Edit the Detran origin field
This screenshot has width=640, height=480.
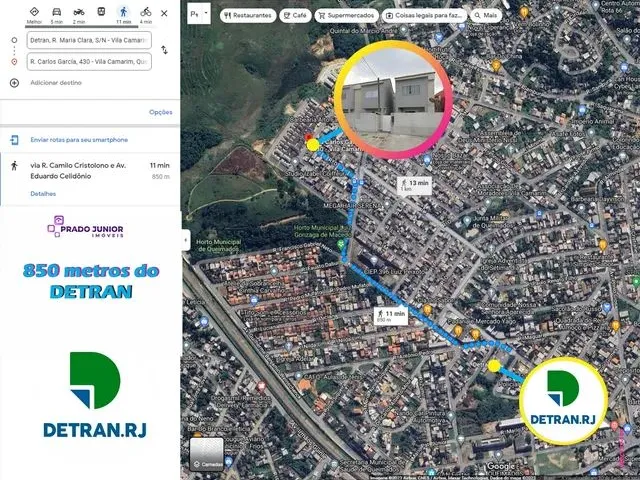(x=89, y=40)
